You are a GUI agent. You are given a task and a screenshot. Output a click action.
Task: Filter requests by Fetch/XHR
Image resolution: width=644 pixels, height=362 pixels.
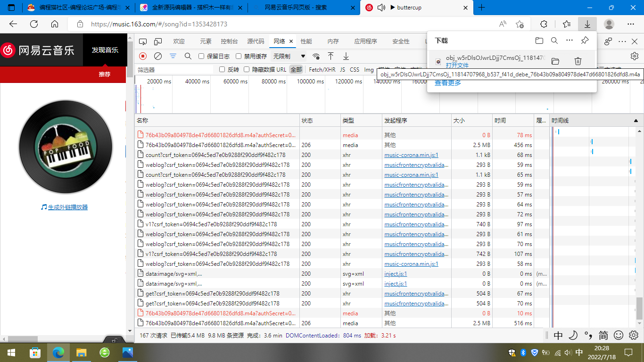point(322,69)
